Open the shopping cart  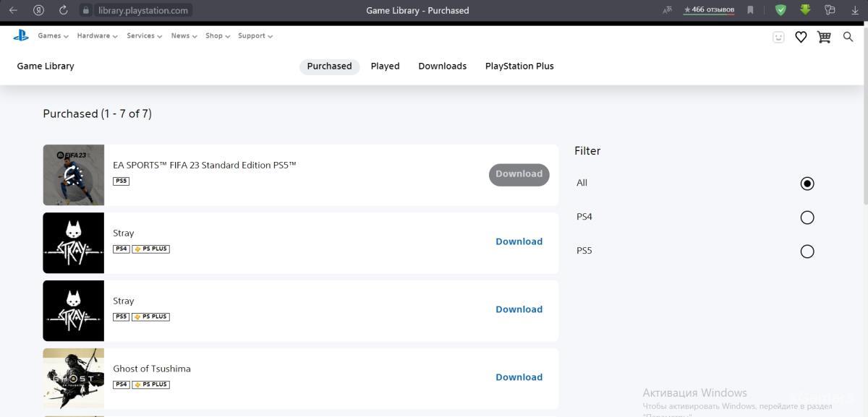tap(824, 37)
